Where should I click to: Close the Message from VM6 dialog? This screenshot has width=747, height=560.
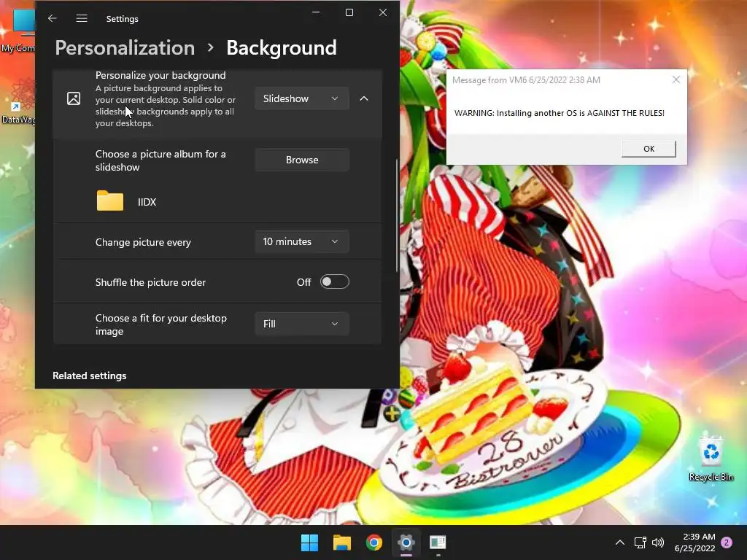point(676,79)
